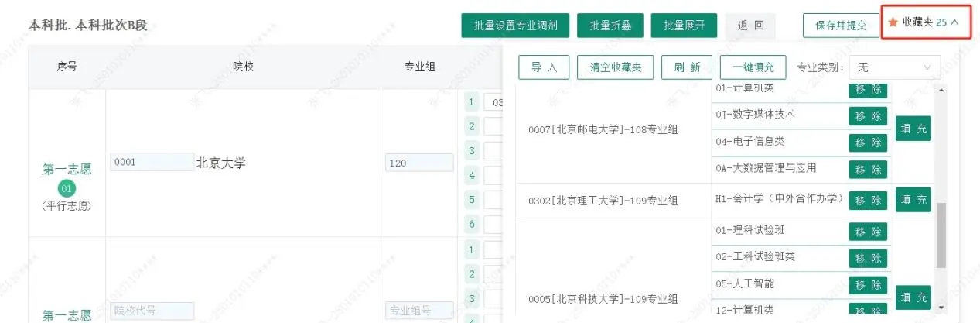Fill in 北京理工大学 109专业组 with 填充

click(913, 200)
